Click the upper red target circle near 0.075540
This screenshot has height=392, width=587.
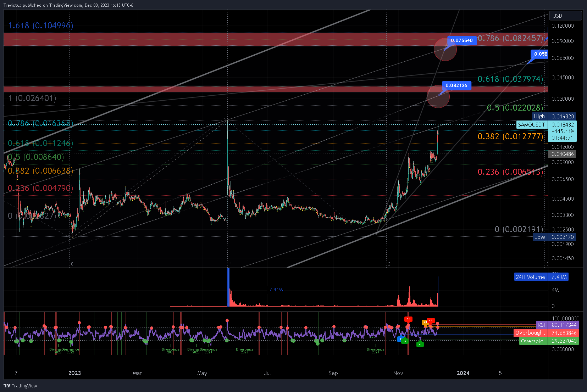pos(445,49)
